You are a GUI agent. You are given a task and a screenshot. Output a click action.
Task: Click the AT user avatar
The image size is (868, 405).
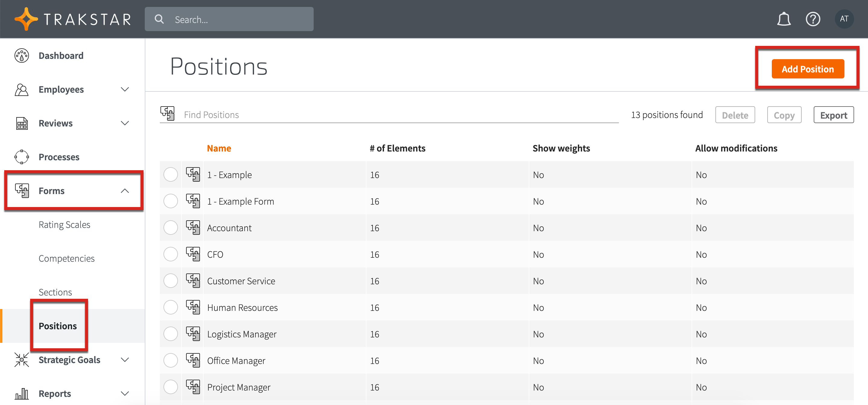[x=844, y=19]
